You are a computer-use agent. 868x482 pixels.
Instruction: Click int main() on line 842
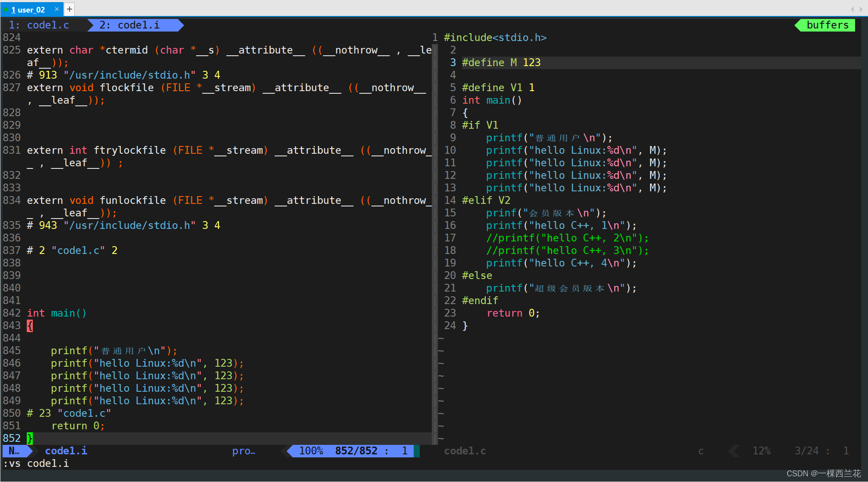(57, 313)
